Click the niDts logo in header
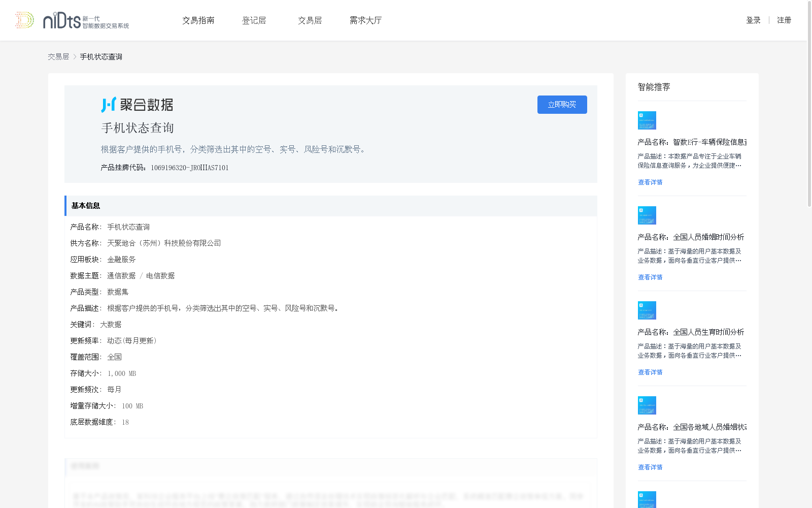This screenshot has width=812, height=508. coord(72,20)
